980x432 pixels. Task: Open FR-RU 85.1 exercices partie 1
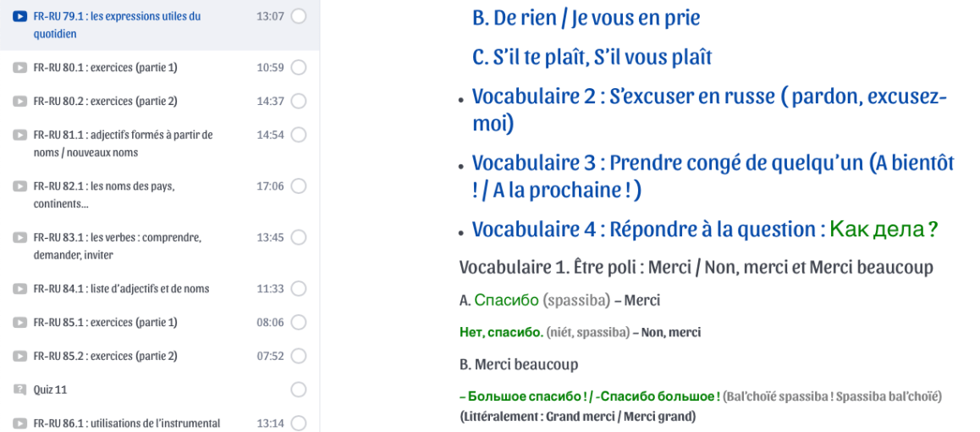point(105,322)
